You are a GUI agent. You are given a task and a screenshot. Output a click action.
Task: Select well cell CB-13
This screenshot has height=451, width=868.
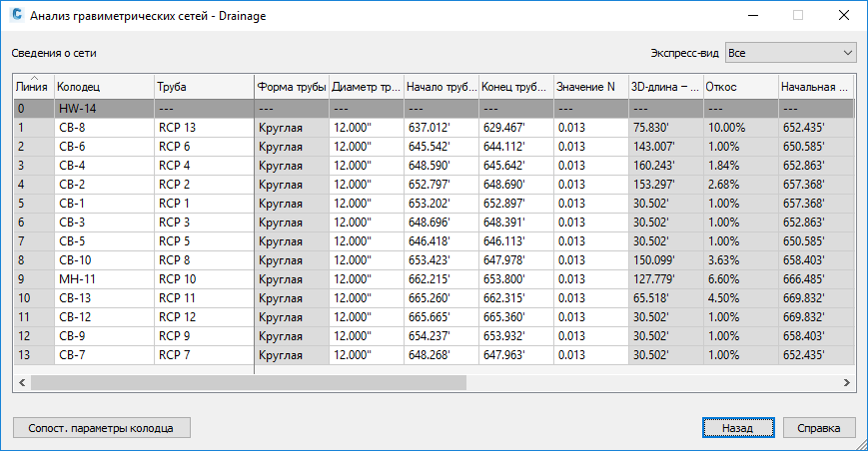pos(104,298)
